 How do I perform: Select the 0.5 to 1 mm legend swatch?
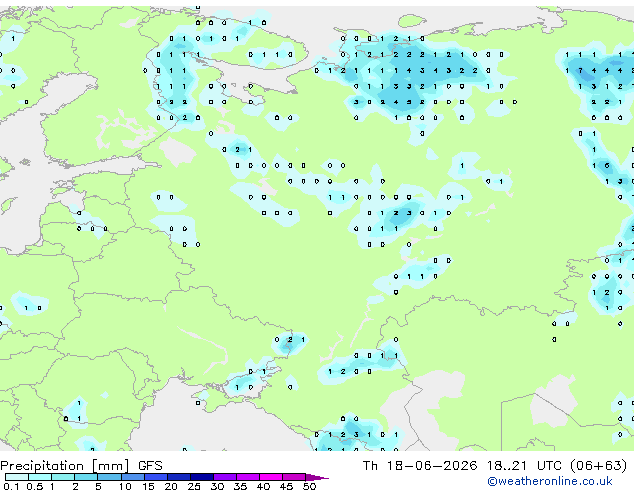point(40,477)
